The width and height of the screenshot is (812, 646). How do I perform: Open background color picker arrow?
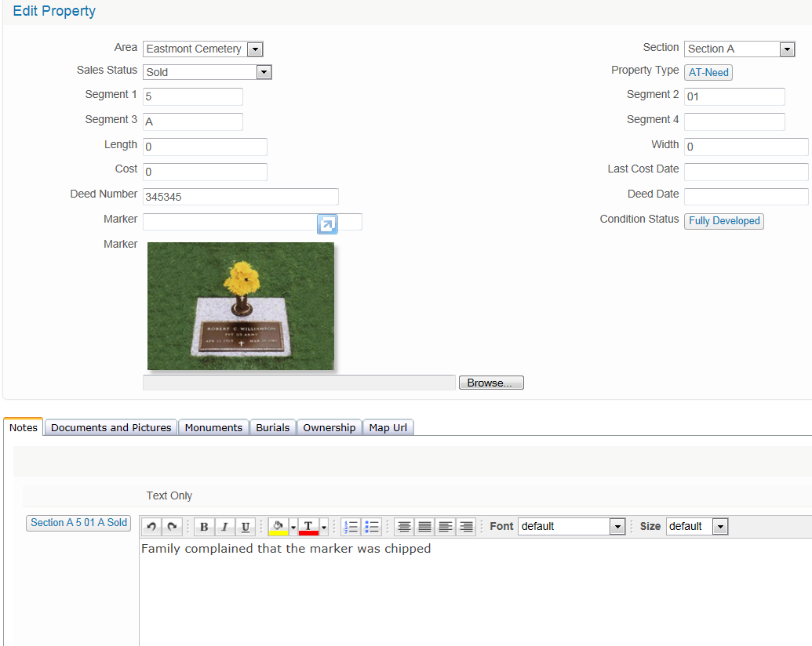point(293,527)
